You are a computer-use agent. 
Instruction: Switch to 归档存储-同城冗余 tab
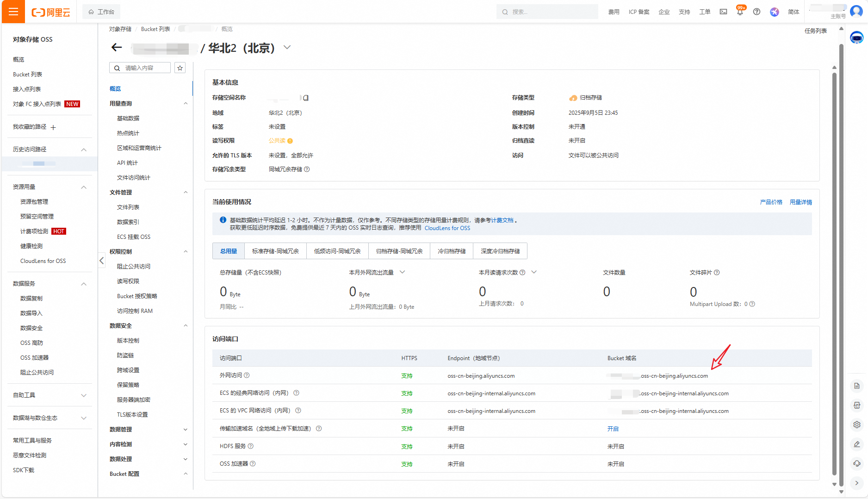click(399, 251)
